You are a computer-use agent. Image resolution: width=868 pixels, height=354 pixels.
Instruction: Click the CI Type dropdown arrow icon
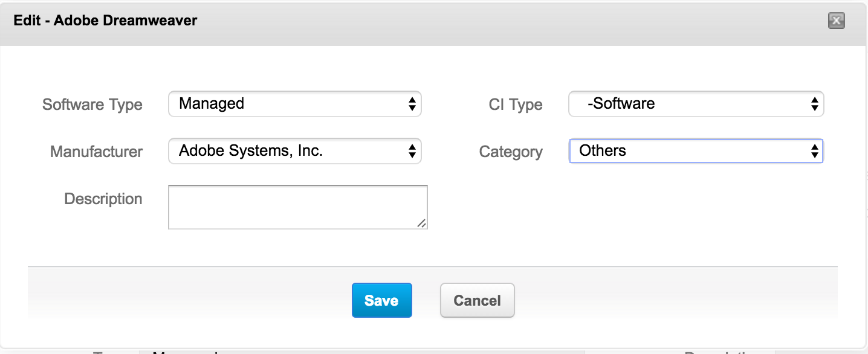[x=814, y=104]
